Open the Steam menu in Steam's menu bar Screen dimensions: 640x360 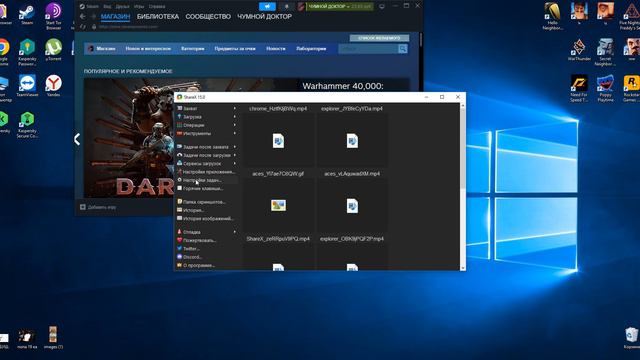89,7
